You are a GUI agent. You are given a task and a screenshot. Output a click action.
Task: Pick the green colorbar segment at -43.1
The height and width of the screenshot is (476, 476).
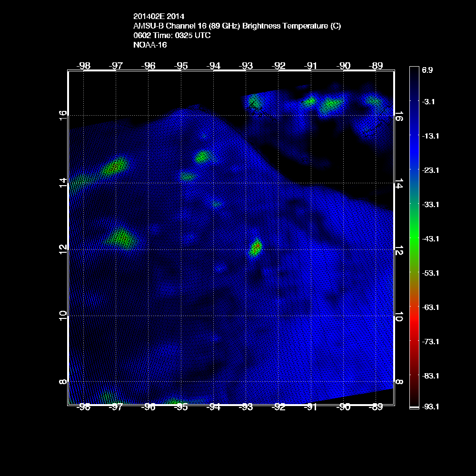413,238
